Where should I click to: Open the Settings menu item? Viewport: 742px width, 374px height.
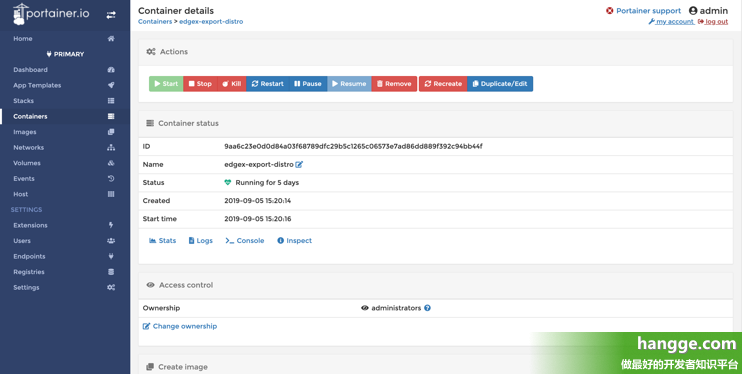tap(26, 288)
